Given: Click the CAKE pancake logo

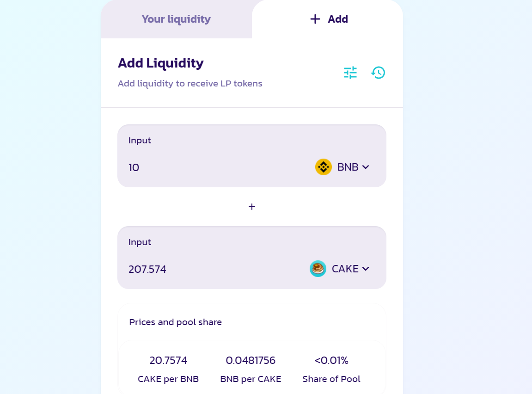Looking at the screenshot, I should pyautogui.click(x=318, y=269).
